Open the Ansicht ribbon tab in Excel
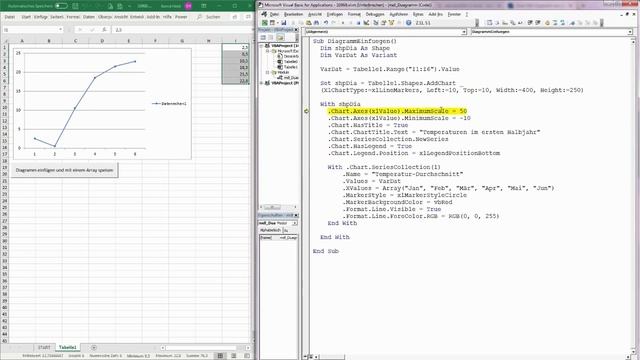 121,17
